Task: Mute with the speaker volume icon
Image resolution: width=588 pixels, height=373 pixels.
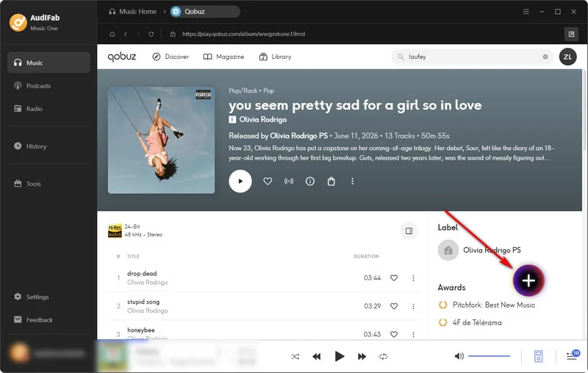Action: (459, 356)
